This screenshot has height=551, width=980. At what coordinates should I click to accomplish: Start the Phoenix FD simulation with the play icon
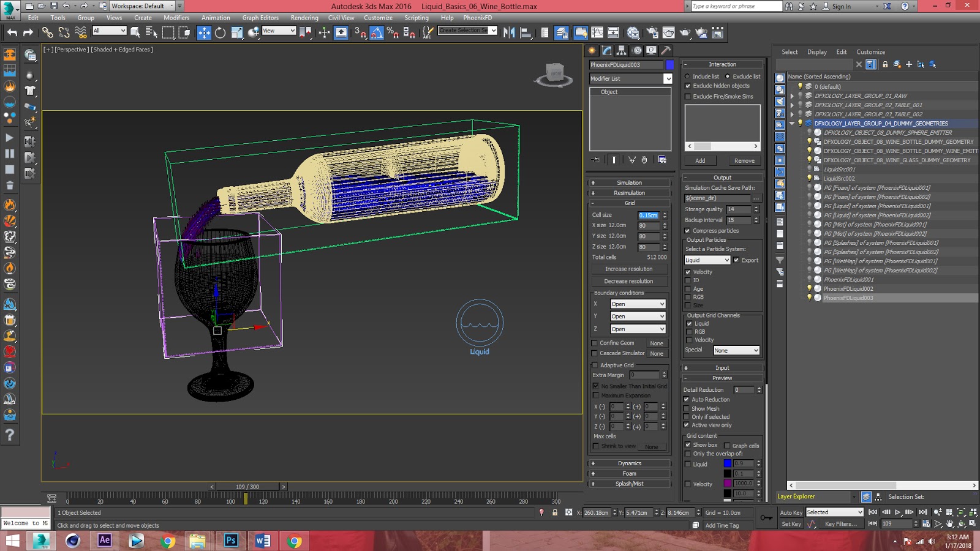click(9, 138)
